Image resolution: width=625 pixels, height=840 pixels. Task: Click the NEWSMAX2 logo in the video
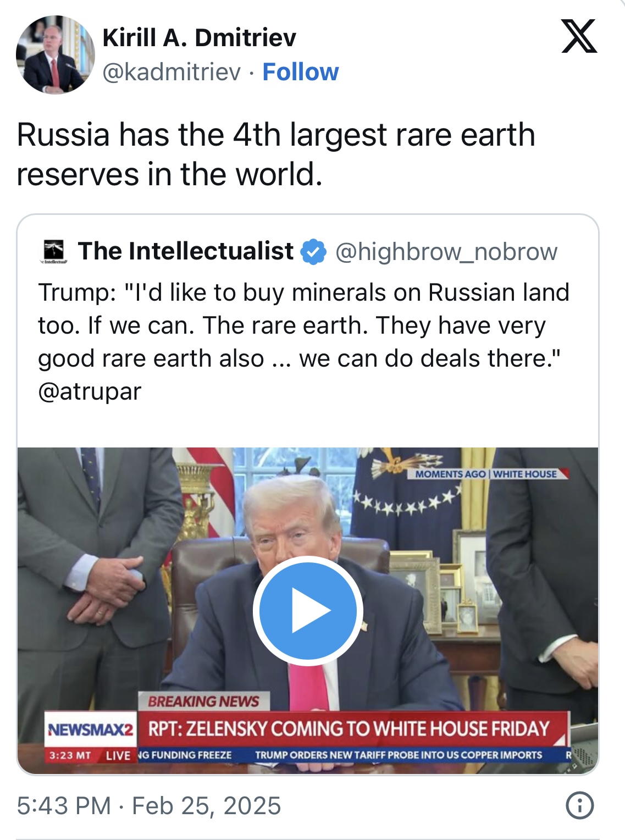coord(91,730)
